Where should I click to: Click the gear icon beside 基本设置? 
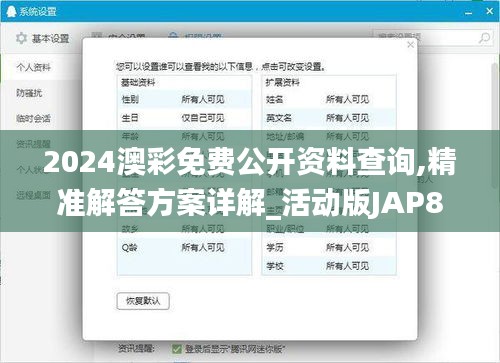pos(21,38)
